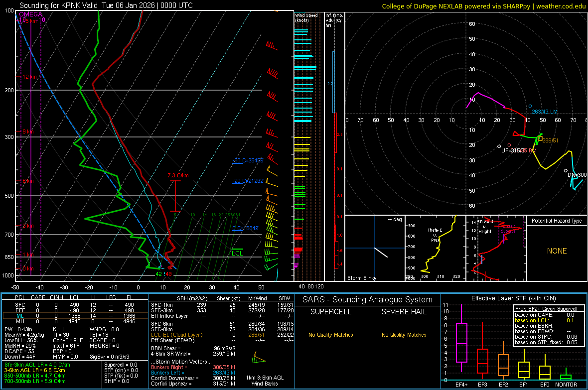Click the Corfidi downshear DN circle on hodograph
Screen dimensions: 588x390
click(566, 171)
